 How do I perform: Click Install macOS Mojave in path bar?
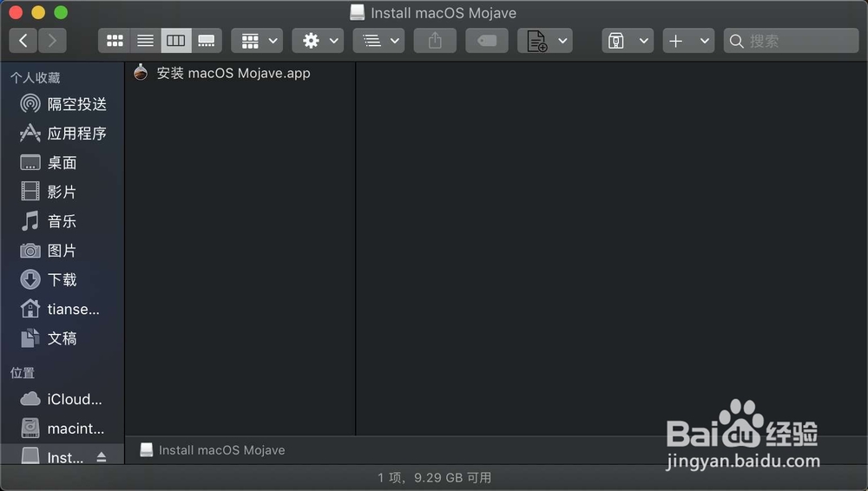pos(214,450)
